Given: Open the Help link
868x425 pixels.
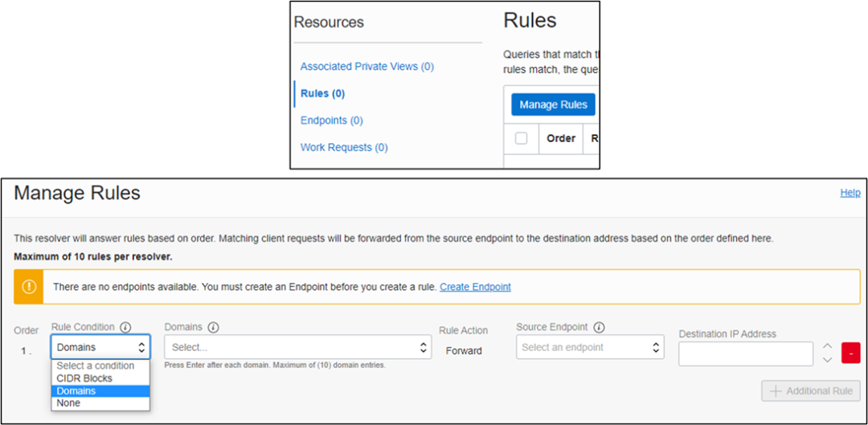Looking at the screenshot, I should (x=850, y=193).
